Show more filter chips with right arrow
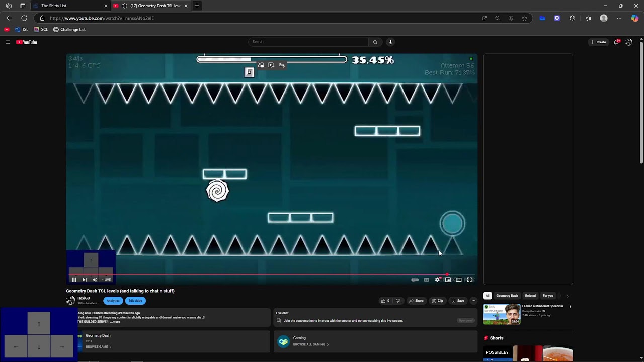This screenshot has width=644, height=362. 568,296
